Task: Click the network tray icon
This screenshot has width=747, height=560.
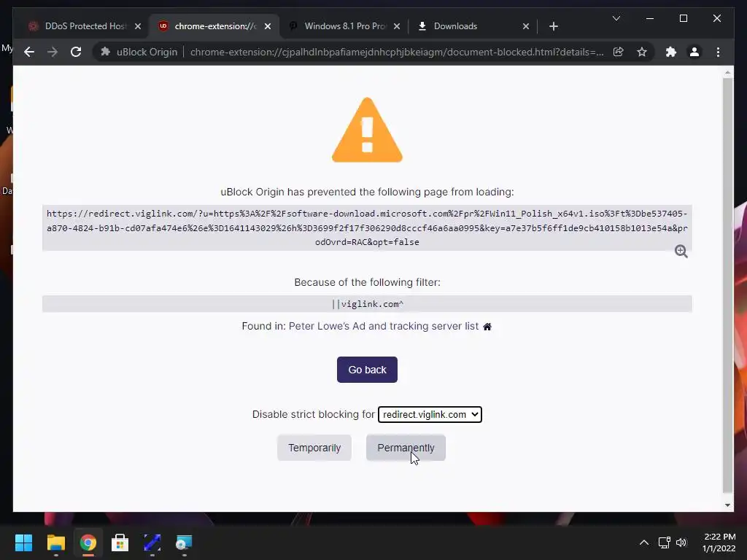Action: [x=664, y=542]
